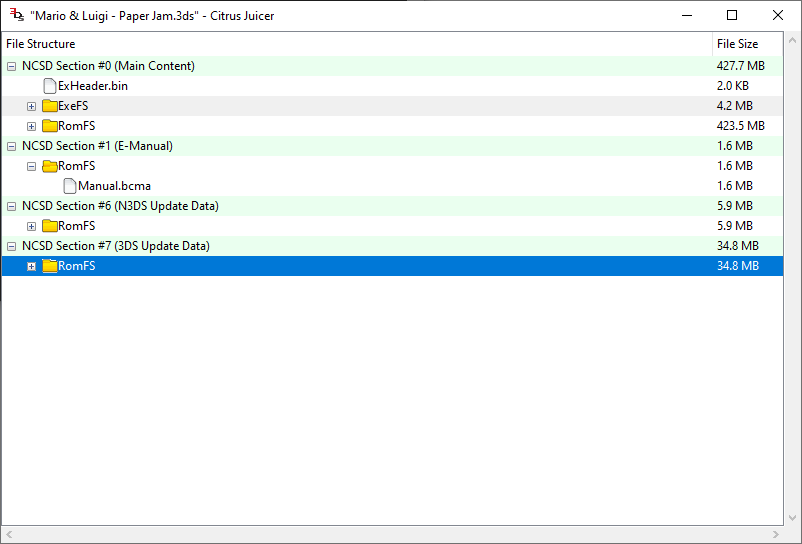Collapse NCSD Section #0 (Main Content)
Screen dimensions: 802x544
(11, 66)
